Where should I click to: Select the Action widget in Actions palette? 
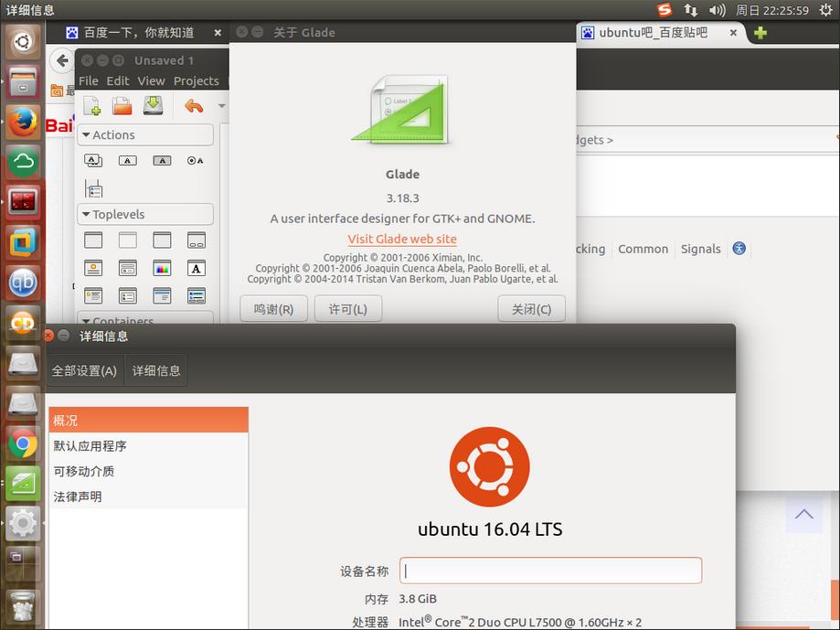pos(127,160)
